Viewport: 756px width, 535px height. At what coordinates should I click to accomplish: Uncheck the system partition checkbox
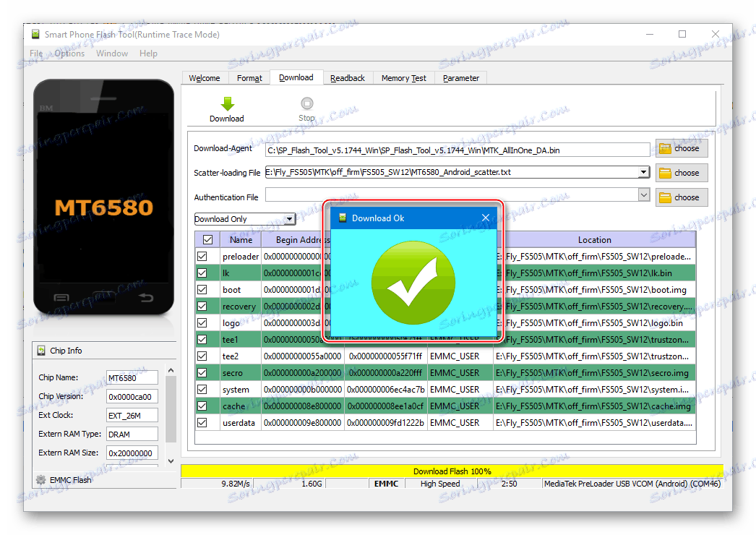click(x=202, y=389)
